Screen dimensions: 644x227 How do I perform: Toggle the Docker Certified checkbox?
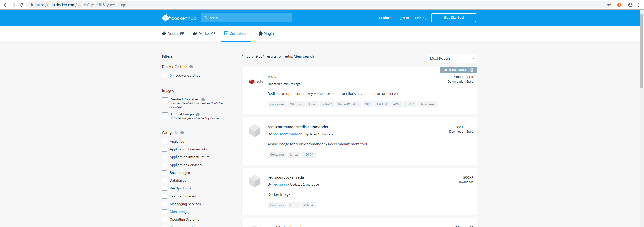(164, 76)
